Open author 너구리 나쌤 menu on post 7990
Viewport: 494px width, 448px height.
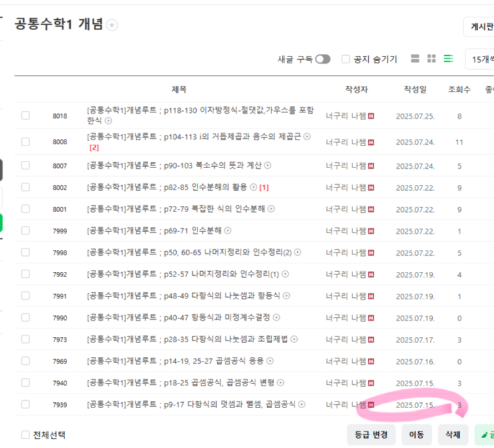click(345, 318)
